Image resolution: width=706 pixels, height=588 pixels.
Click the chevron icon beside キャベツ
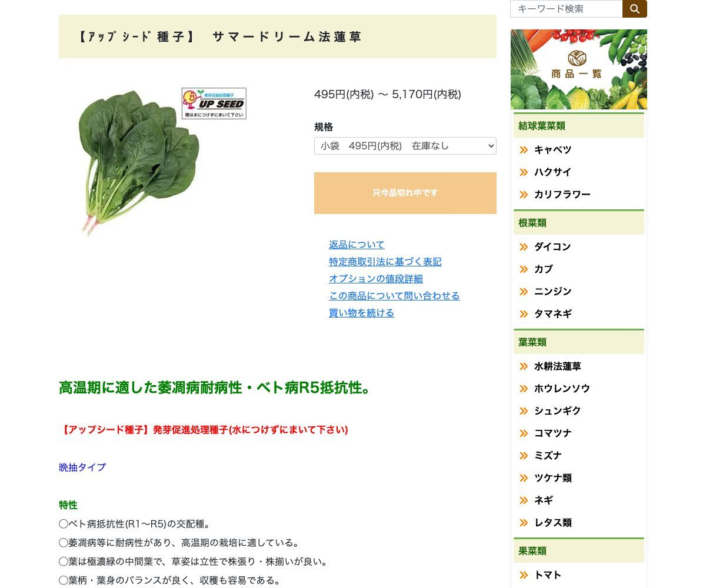(x=524, y=150)
